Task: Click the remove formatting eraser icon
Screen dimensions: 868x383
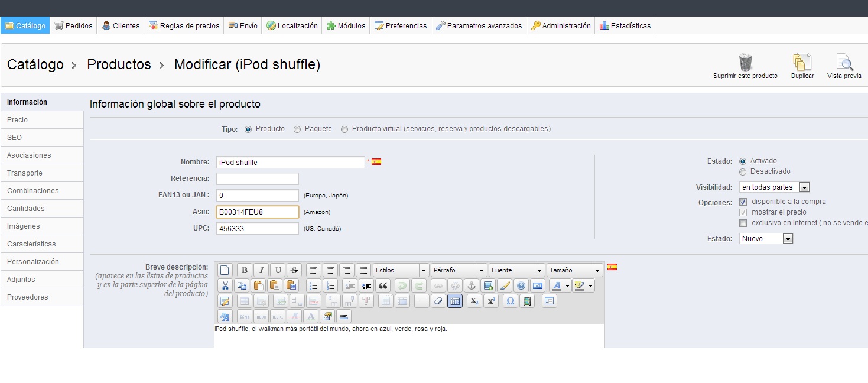Action: pyautogui.click(x=438, y=301)
